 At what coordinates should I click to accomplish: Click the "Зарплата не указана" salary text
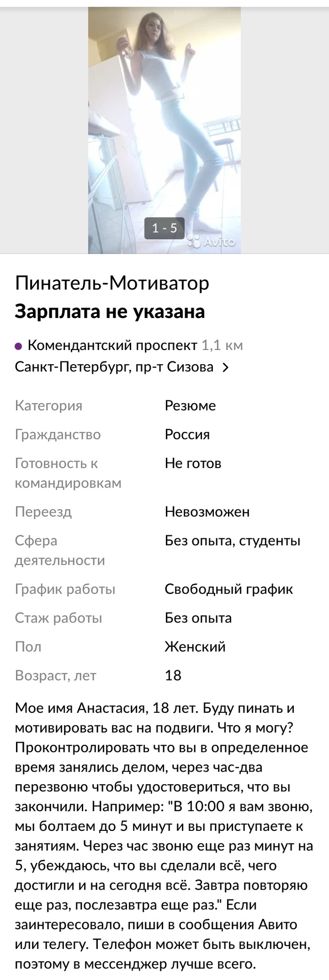pos(110,311)
